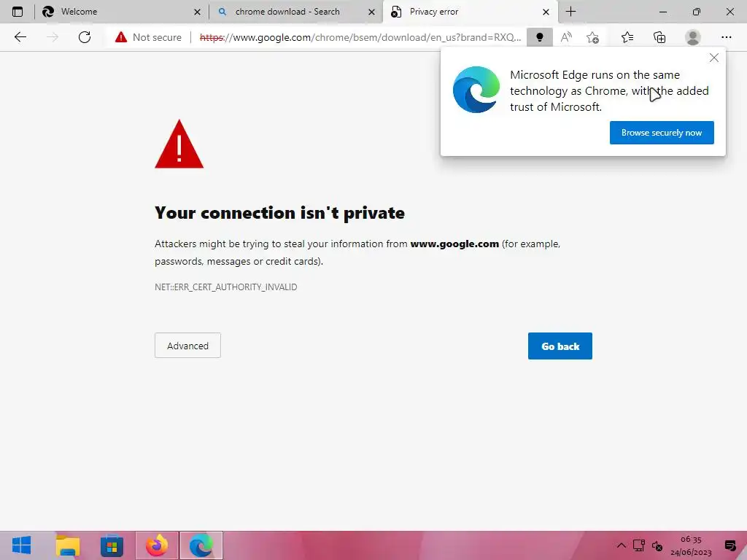Click the Not secure warning indicator
The width and height of the screenshot is (747, 560).
click(148, 37)
